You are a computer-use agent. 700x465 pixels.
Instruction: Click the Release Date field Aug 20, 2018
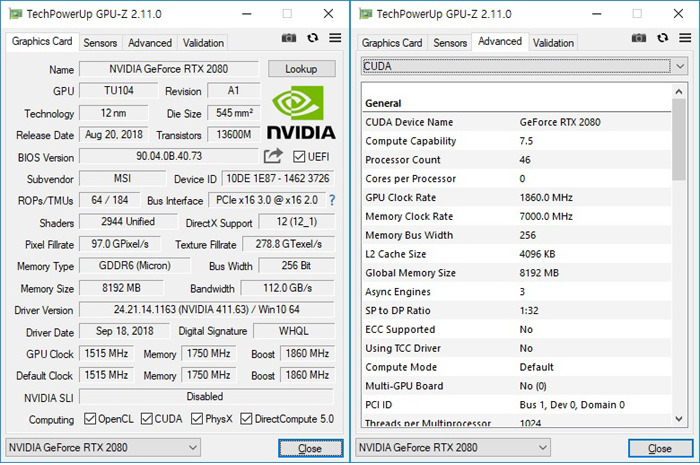(x=114, y=134)
